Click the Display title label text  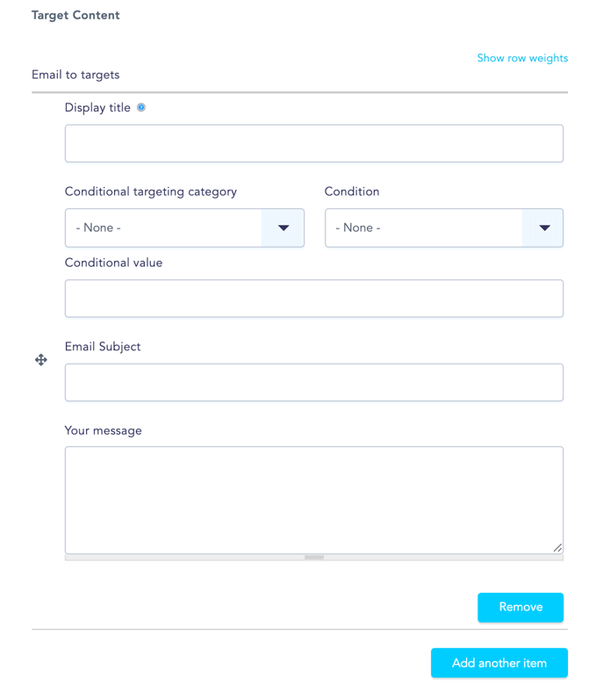[97, 107]
